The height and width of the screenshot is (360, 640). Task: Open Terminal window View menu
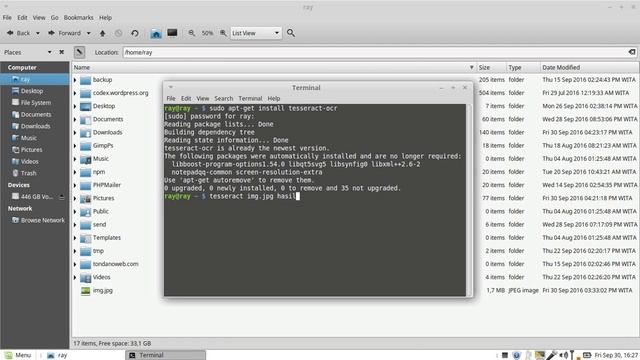[x=202, y=98]
